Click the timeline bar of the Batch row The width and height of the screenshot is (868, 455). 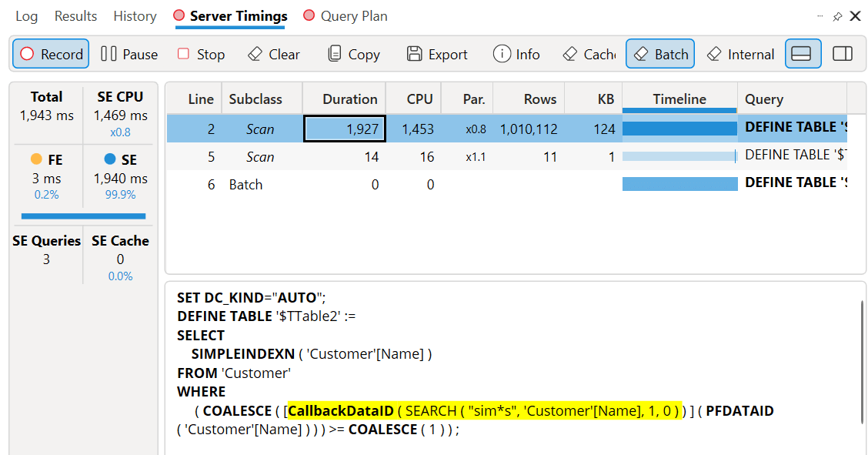point(679,184)
